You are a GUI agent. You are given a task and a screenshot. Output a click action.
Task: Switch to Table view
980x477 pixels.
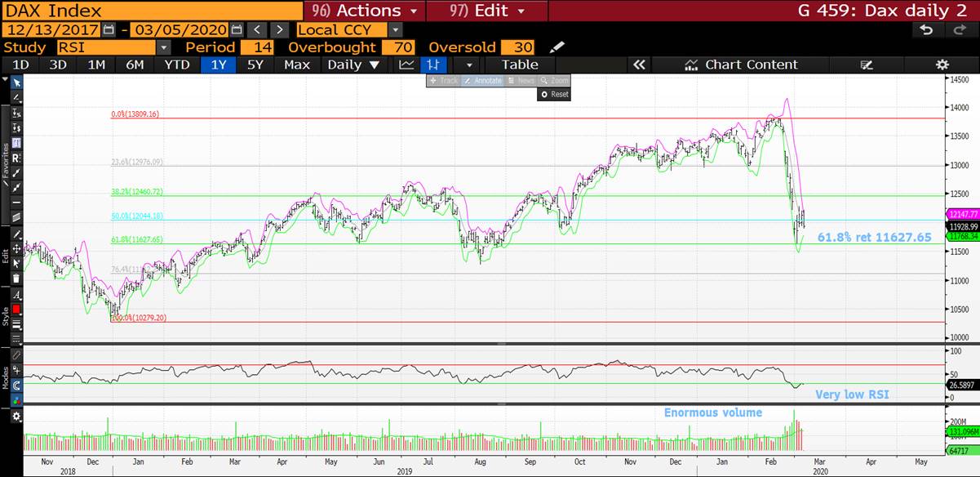click(x=520, y=65)
